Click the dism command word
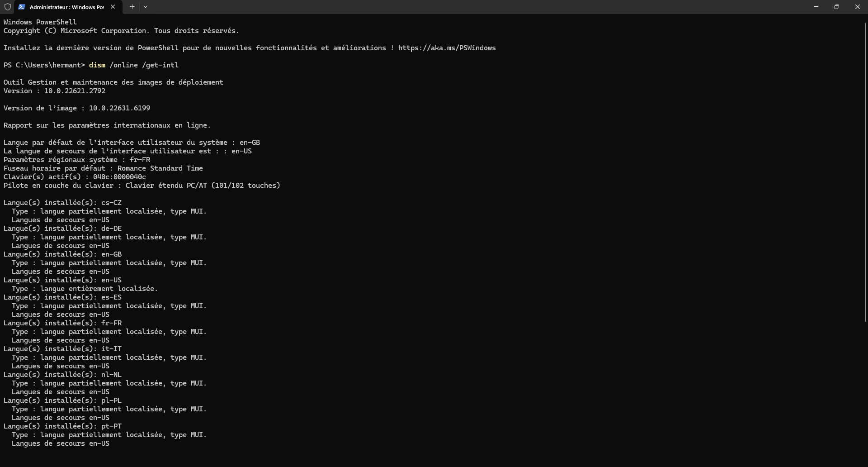Image resolution: width=868 pixels, height=467 pixels. point(97,65)
